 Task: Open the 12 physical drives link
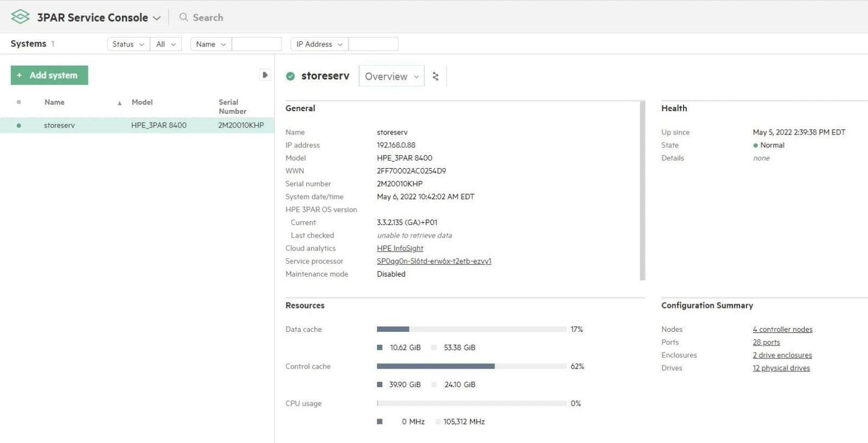(781, 368)
